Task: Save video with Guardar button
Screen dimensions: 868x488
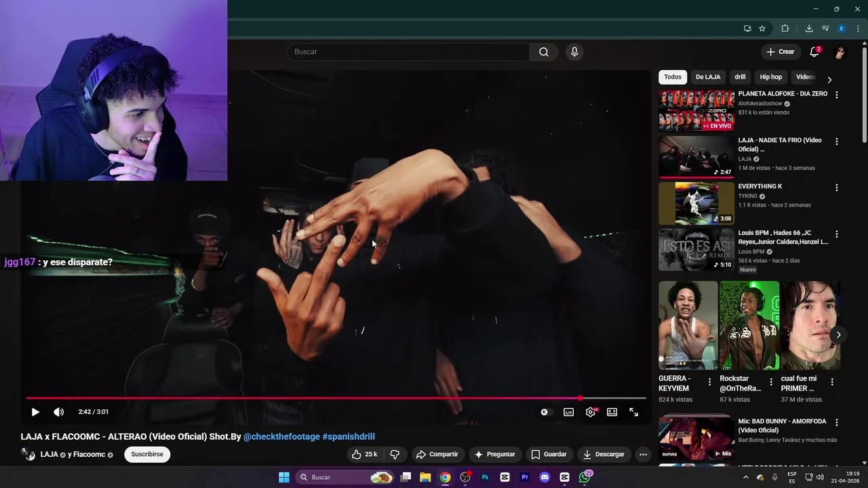Action: point(549,454)
